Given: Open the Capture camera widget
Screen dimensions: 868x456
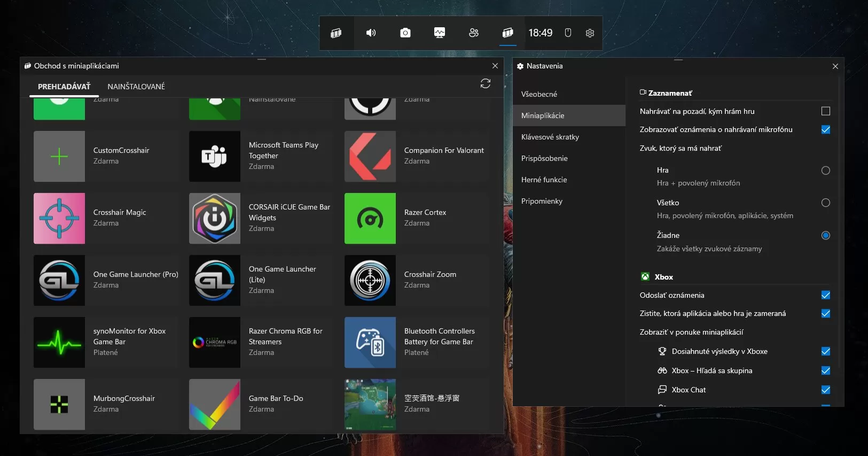Looking at the screenshot, I should click(x=405, y=33).
